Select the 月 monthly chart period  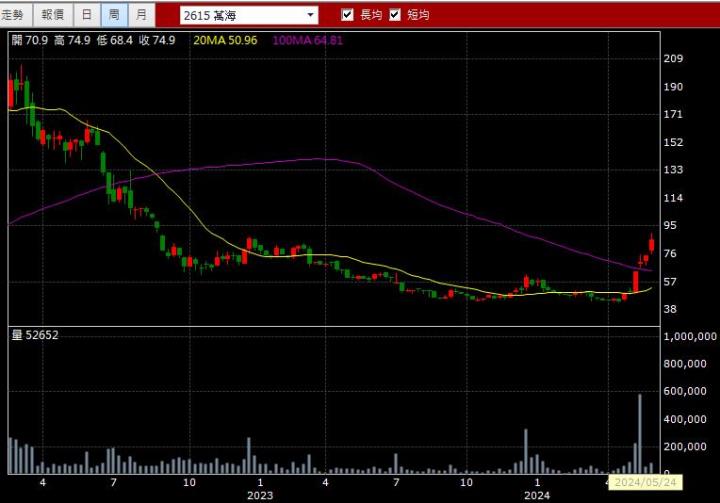(141, 15)
